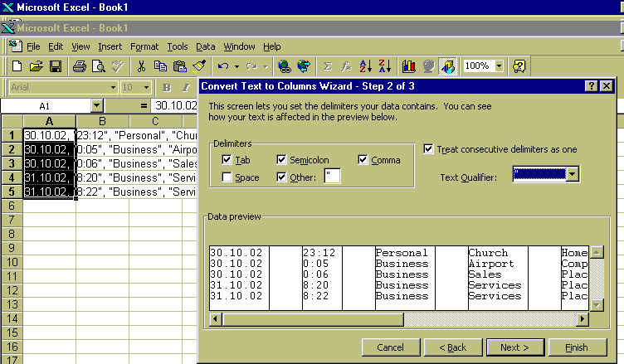Image resolution: width=624 pixels, height=364 pixels.
Task: Toggle the Web Toolbar icon
Action: tap(304, 66)
